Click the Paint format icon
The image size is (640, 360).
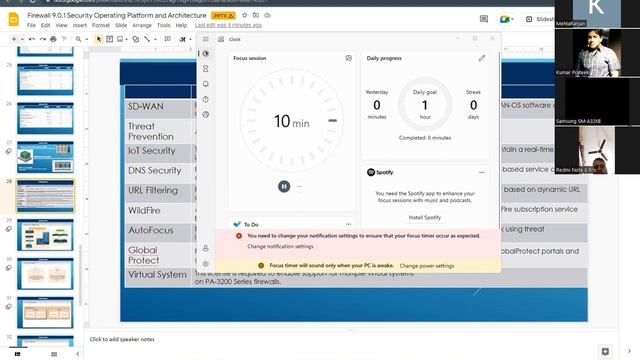point(64,39)
